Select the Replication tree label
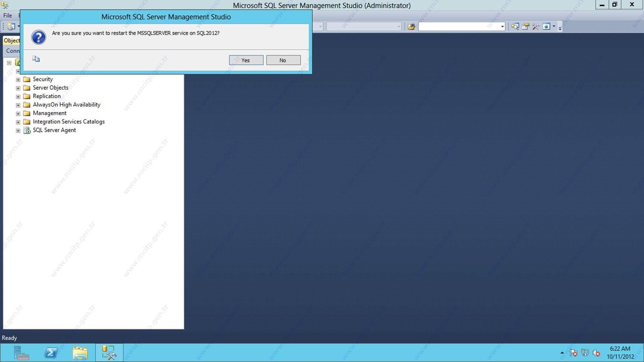The image size is (644, 362). coord(47,96)
